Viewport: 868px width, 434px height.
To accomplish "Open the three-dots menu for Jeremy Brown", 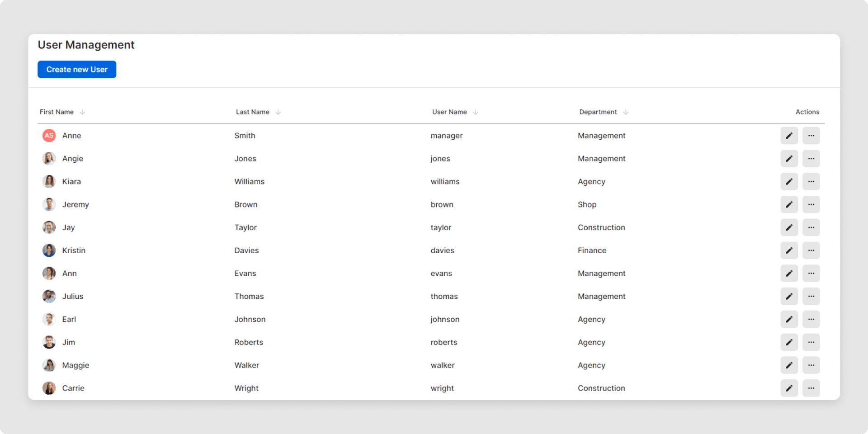I will (x=811, y=204).
